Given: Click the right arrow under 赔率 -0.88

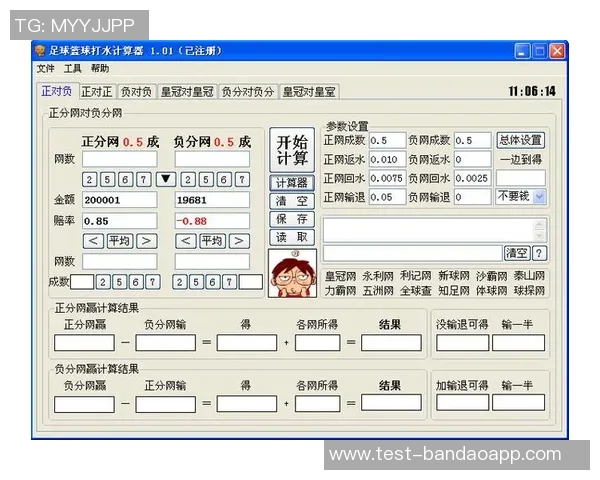Looking at the screenshot, I should click(239, 241).
